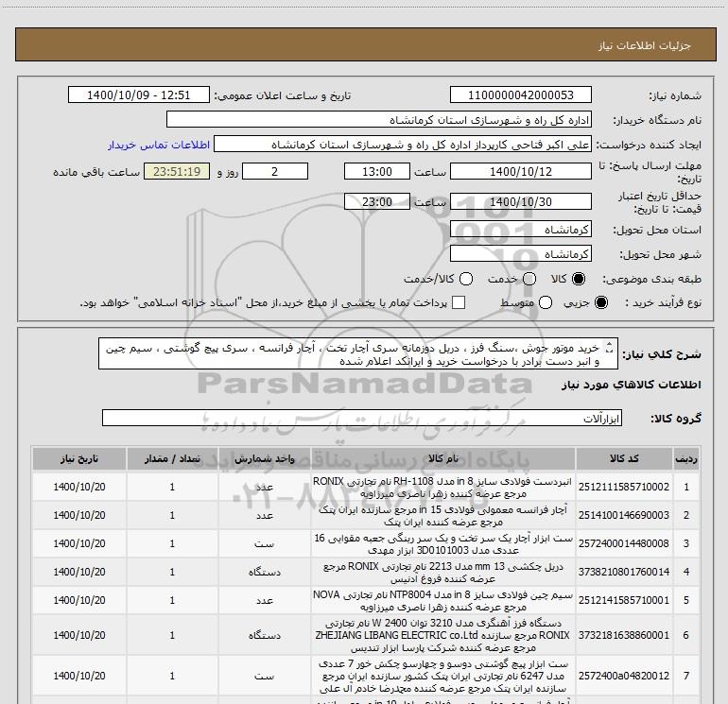Click the کد کالا column header
Screen dimensions: 728x704
[x=624, y=459]
